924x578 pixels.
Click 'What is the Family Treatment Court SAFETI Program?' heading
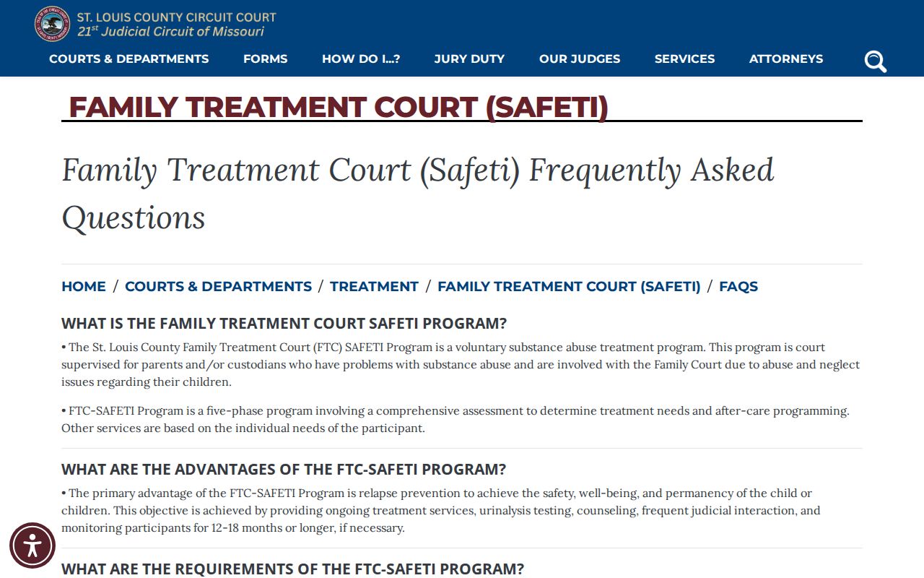284,323
